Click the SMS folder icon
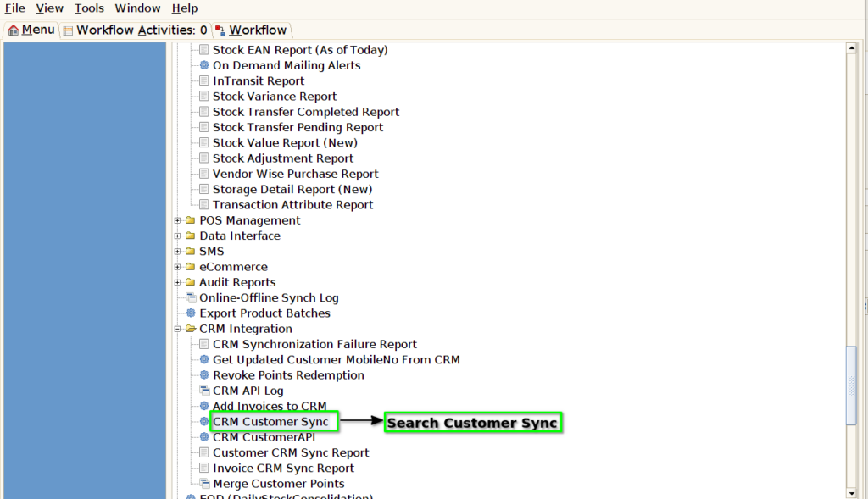868x499 pixels. click(191, 251)
